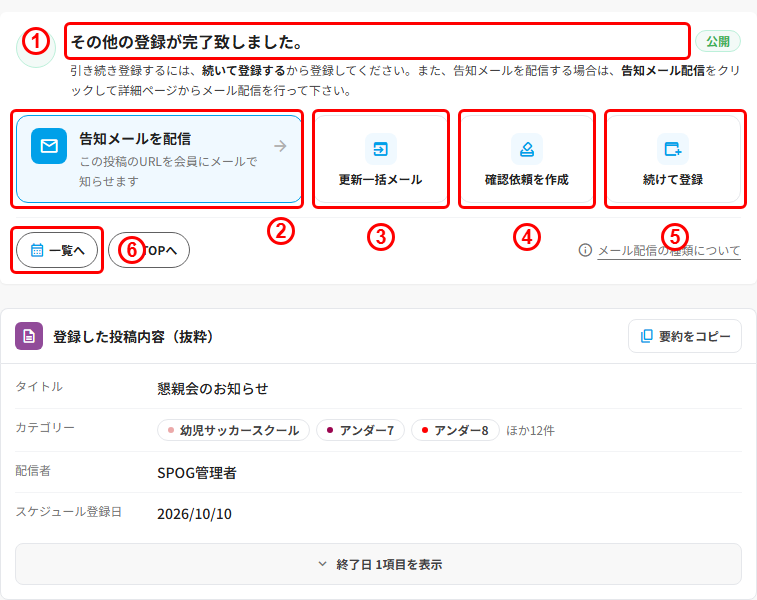Viewport: 757px width, 600px height.
Task: Click the 続けて登録 add icon
Action: pyautogui.click(x=673, y=149)
